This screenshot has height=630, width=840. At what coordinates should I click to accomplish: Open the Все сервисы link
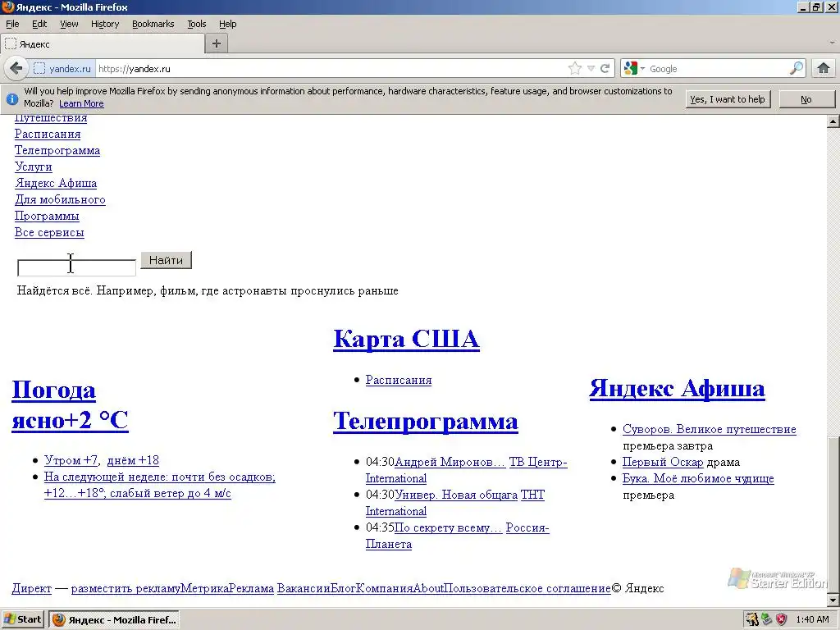49,232
